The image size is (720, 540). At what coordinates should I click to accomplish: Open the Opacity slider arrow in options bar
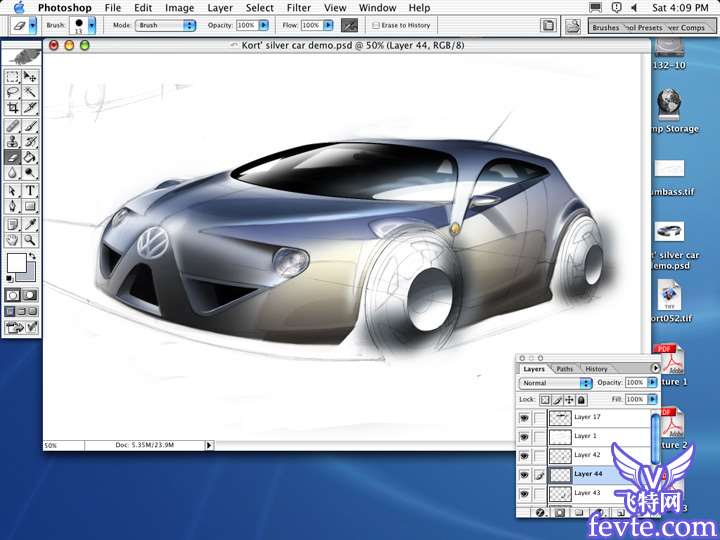coord(264,25)
